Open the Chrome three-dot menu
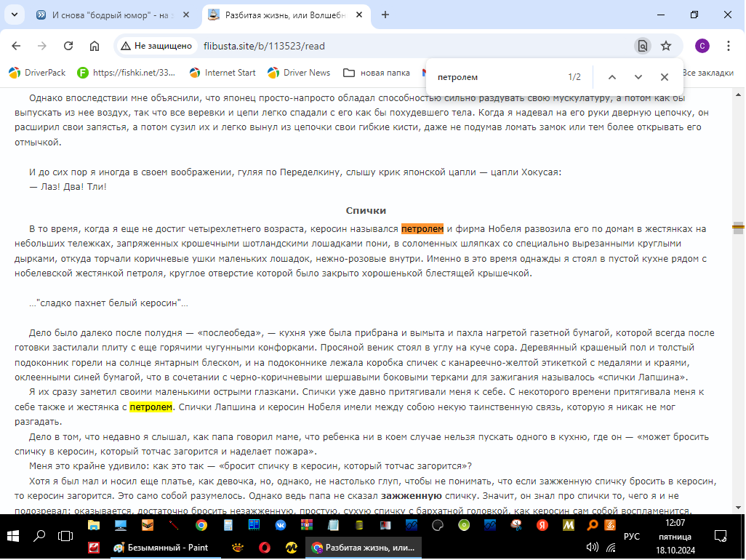The width and height of the screenshot is (746, 560). click(x=729, y=46)
